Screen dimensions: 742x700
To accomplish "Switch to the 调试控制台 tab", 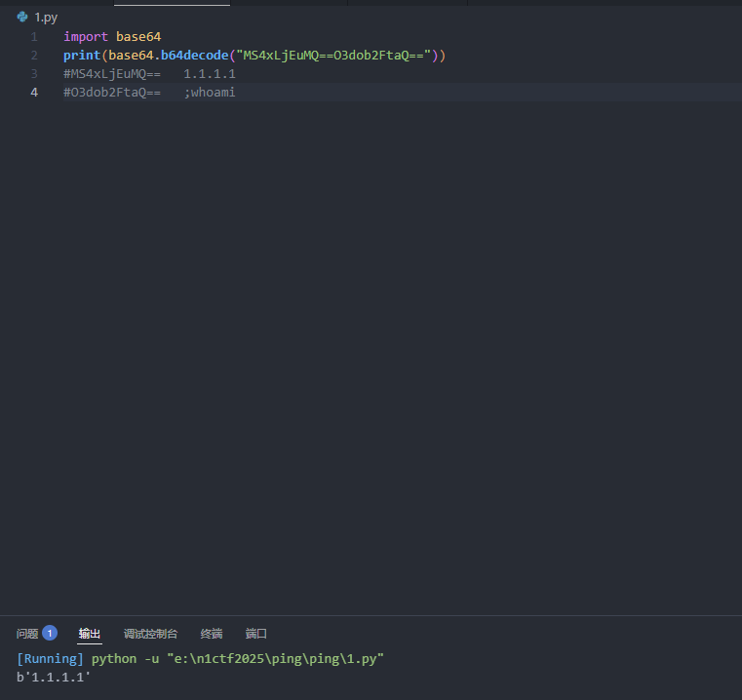I will click(x=150, y=634).
